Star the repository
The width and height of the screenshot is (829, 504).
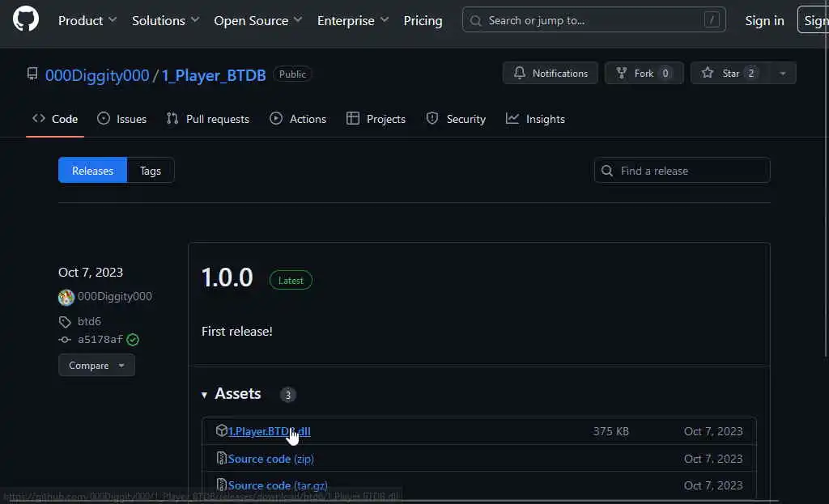pyautogui.click(x=730, y=73)
